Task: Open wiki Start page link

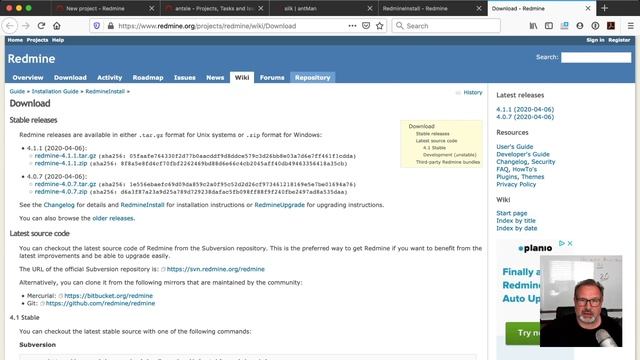Action: 511,213
